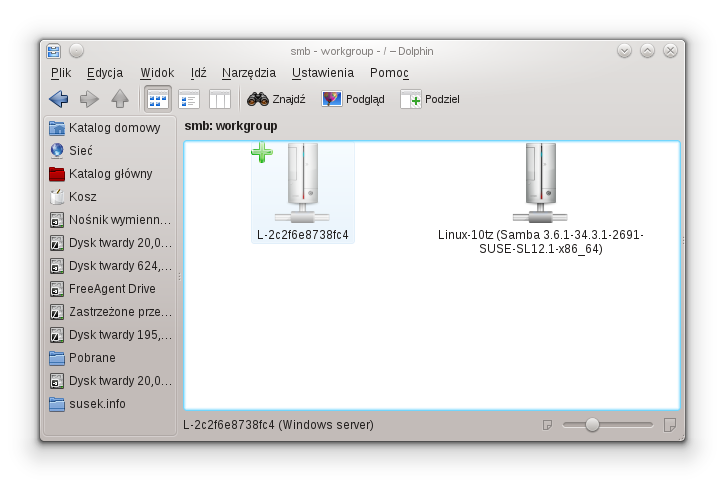Switch to Columns view mode
The width and height of the screenshot is (725, 481).
tap(220, 99)
